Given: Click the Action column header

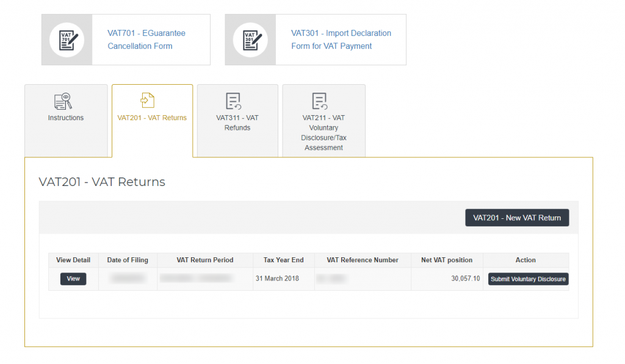Looking at the screenshot, I should pyautogui.click(x=526, y=260).
